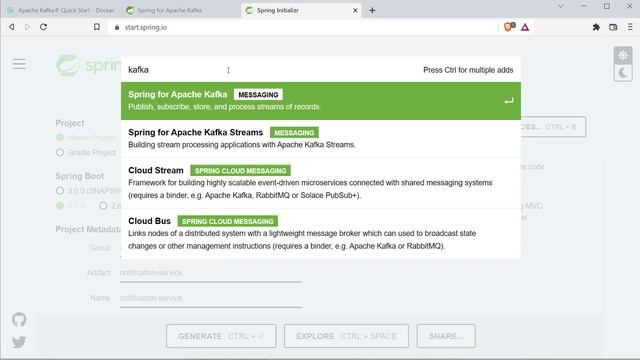Click the GENERATE button
Image resolution: width=640 pixels, height=360 pixels.
click(x=221, y=336)
